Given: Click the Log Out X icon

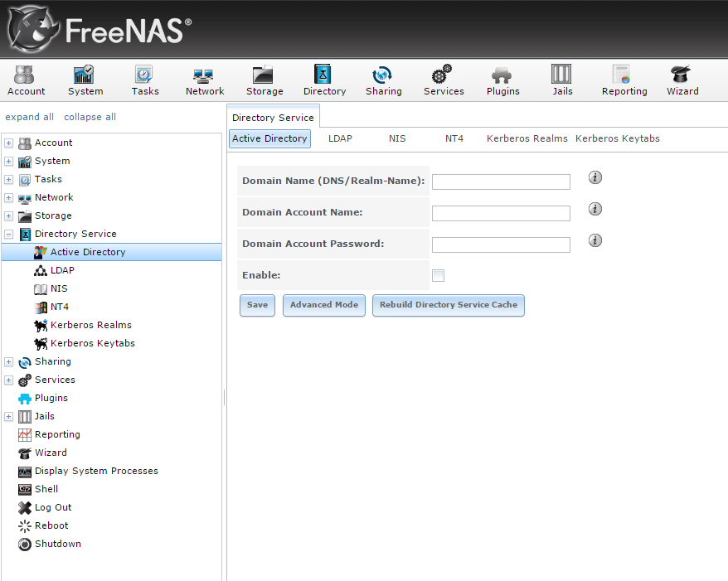Looking at the screenshot, I should [x=25, y=508].
